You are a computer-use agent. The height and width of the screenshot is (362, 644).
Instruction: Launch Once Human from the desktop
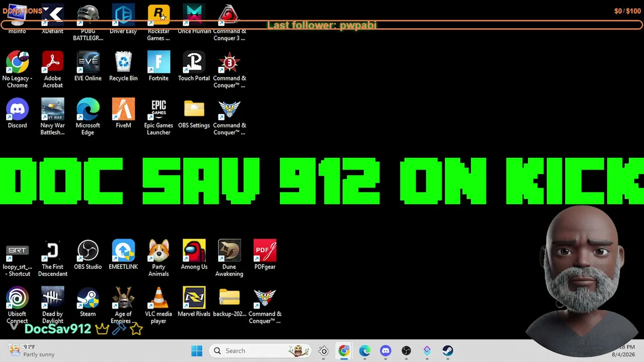pyautogui.click(x=194, y=20)
